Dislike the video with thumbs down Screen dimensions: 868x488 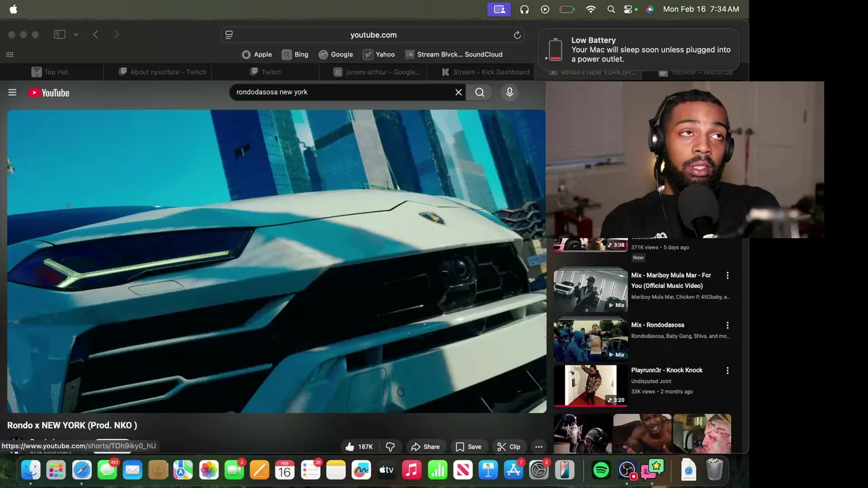click(390, 447)
